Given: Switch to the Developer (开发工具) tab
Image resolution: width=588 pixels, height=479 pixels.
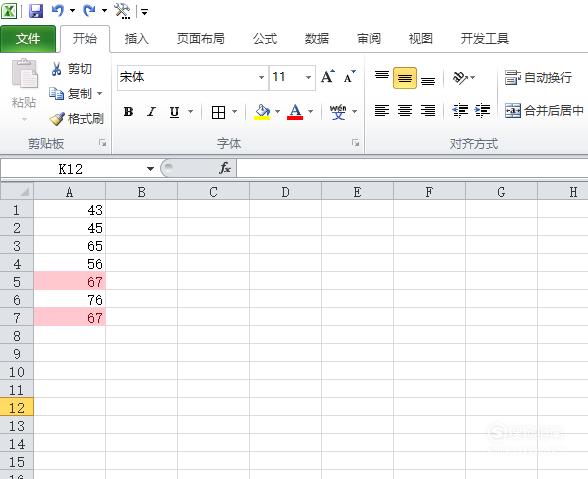Looking at the screenshot, I should [x=484, y=39].
